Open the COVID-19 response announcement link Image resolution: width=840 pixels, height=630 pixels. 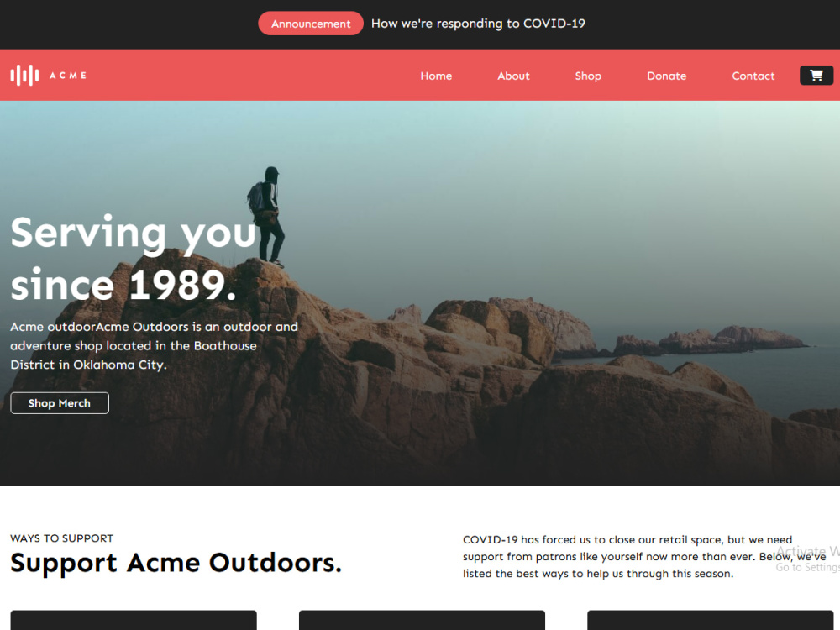coord(478,24)
